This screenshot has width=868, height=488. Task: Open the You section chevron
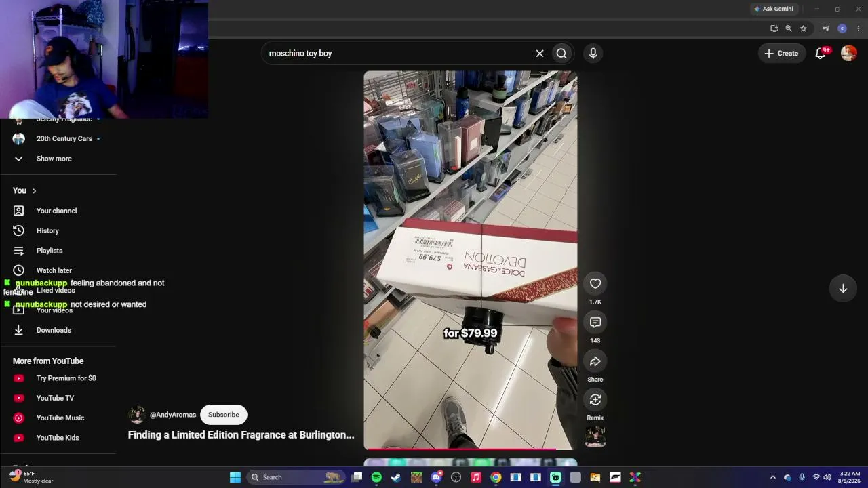pos(34,190)
